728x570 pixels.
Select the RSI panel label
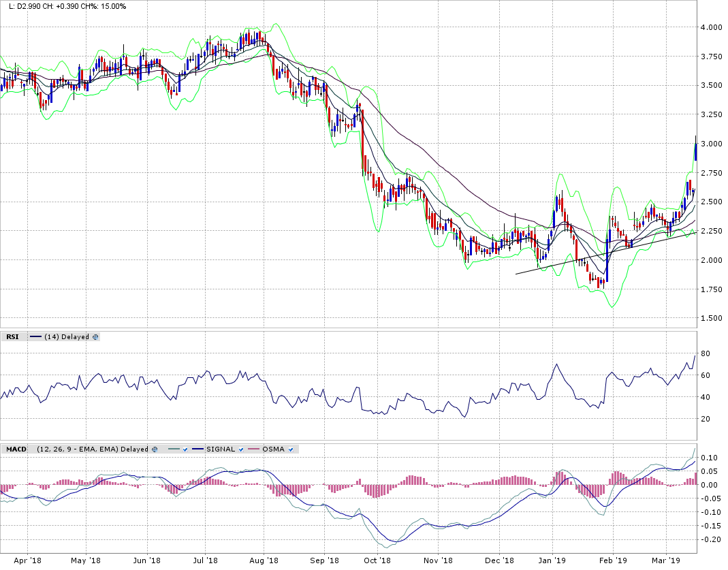(x=12, y=336)
